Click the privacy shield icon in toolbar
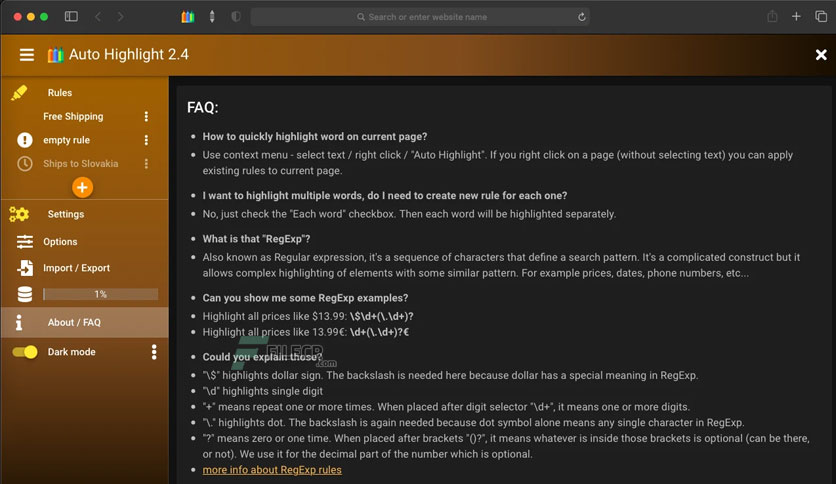The height and width of the screenshot is (484, 836). 236,17
